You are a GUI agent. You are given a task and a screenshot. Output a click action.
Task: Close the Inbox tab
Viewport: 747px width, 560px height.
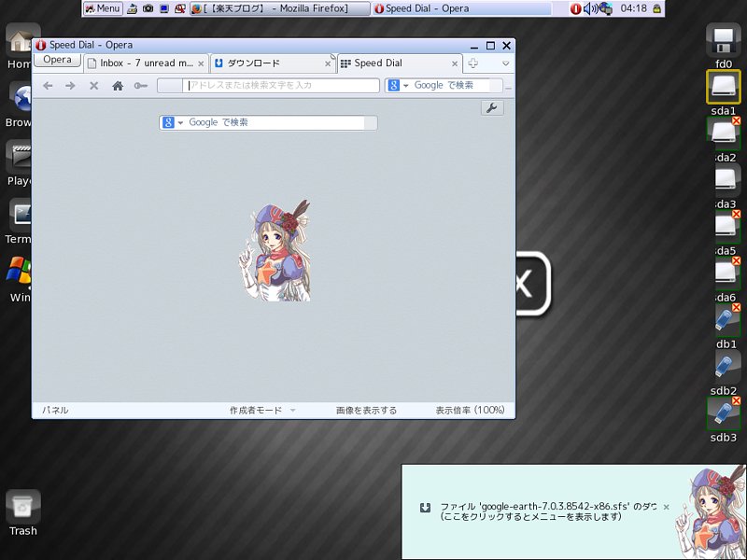tap(201, 63)
